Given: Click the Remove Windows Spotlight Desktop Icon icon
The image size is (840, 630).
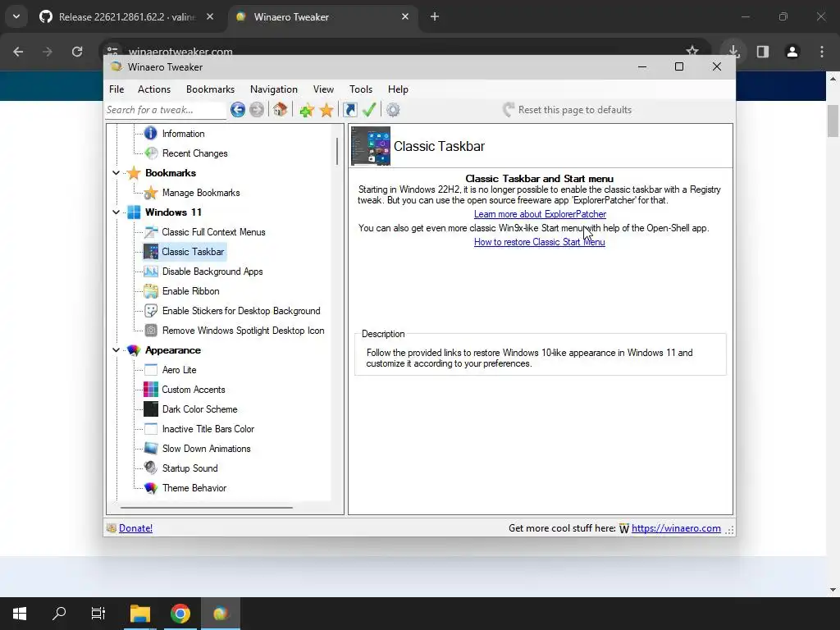Looking at the screenshot, I should [151, 331].
